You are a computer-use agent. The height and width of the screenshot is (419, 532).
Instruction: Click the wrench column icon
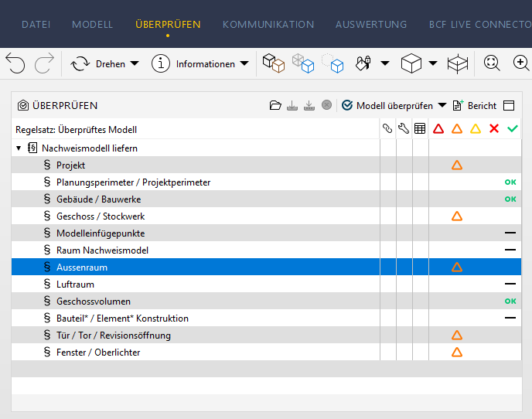click(404, 128)
